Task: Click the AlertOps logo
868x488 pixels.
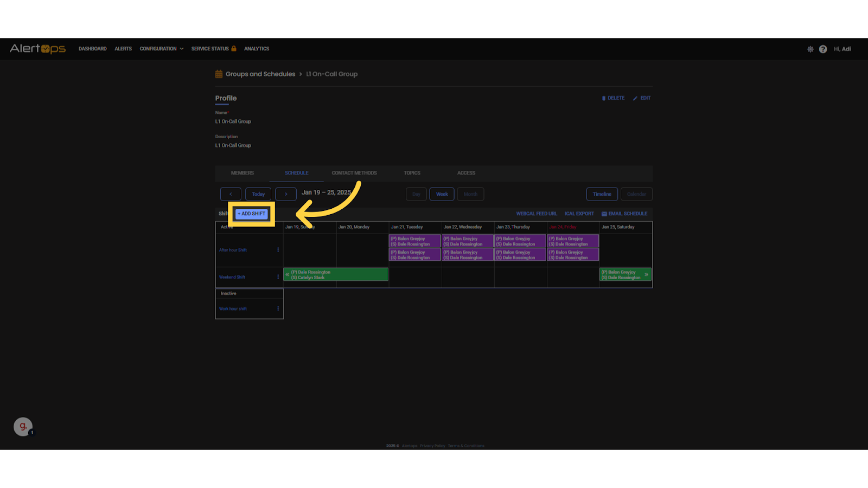Action: pyautogui.click(x=37, y=49)
